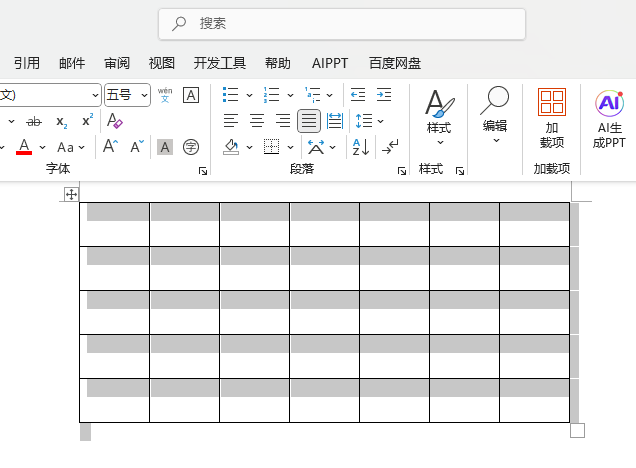The image size is (636, 468).
Task: Switch to the 审阅 tab
Action: (x=117, y=63)
